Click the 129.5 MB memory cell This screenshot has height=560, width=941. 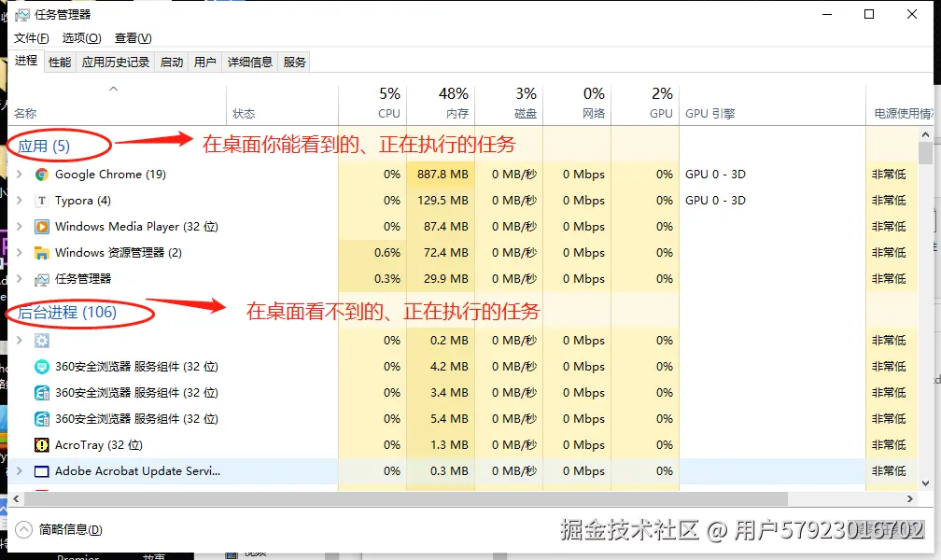(442, 201)
